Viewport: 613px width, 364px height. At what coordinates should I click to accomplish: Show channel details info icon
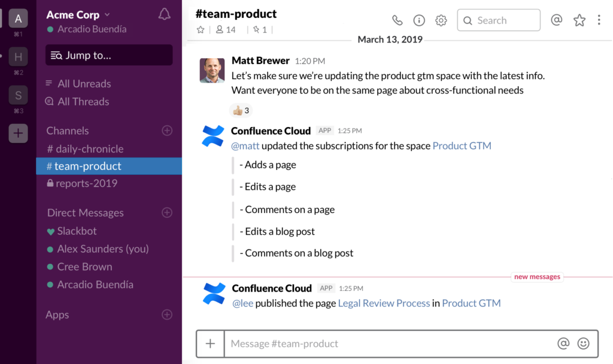coord(419,20)
